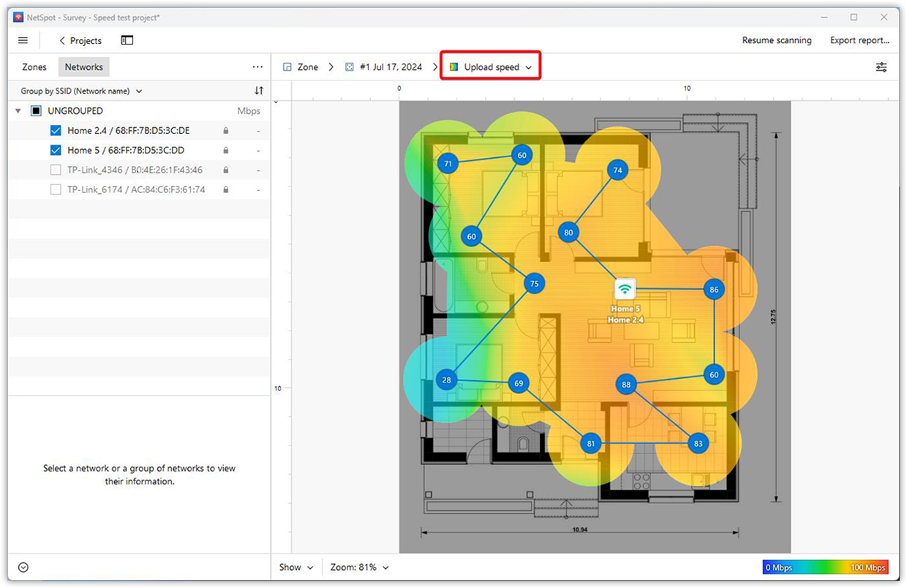Open visualization settings sliders icon
Viewport: 907px width, 588px height.
tap(881, 67)
